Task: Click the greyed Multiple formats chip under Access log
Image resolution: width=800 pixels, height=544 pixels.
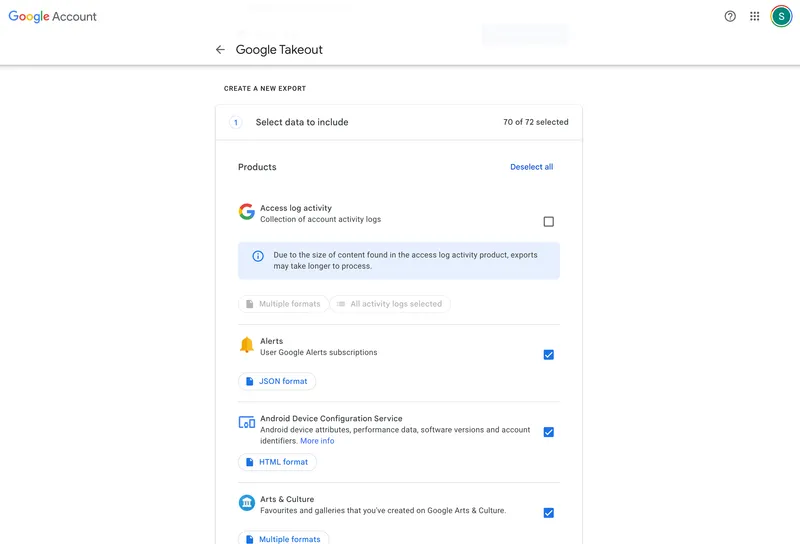Action: [283, 304]
